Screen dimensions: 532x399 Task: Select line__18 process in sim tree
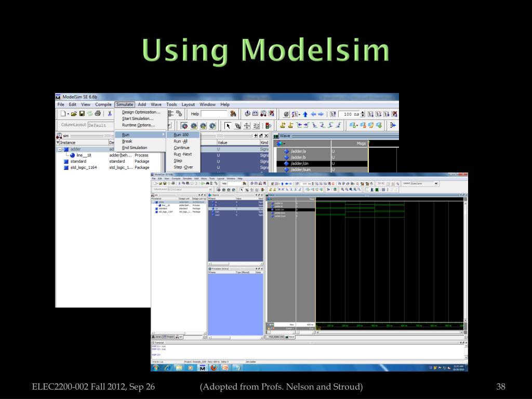84,155
